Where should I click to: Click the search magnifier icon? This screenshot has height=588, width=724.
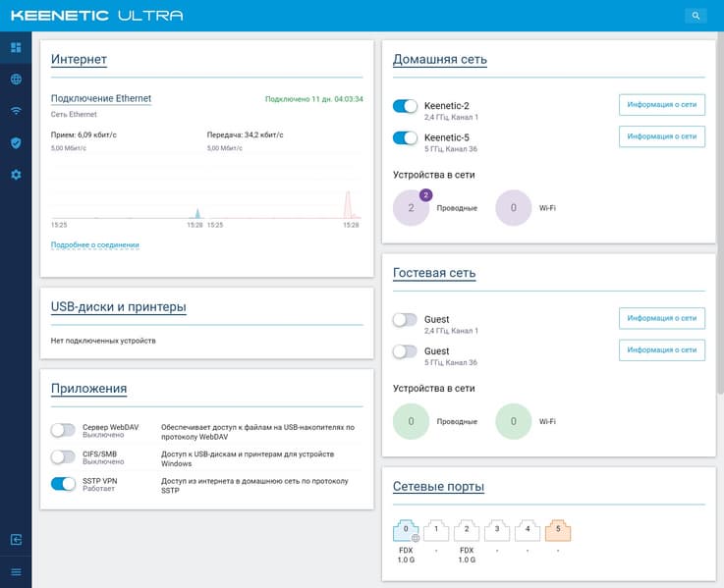pyautogui.click(x=696, y=16)
